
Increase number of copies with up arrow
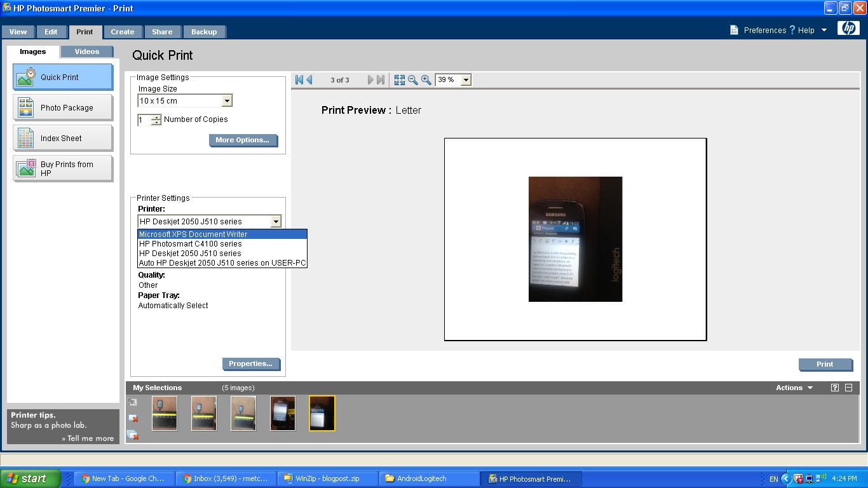pos(156,117)
